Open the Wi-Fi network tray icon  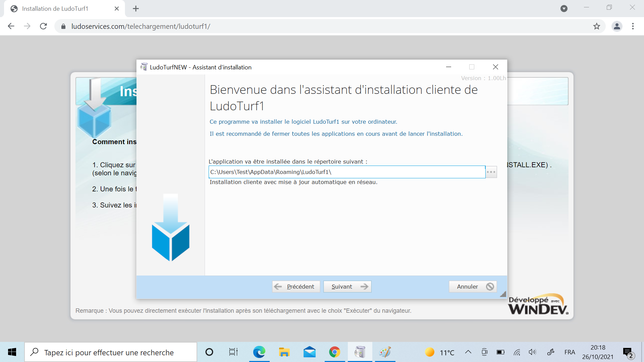[x=517, y=352]
